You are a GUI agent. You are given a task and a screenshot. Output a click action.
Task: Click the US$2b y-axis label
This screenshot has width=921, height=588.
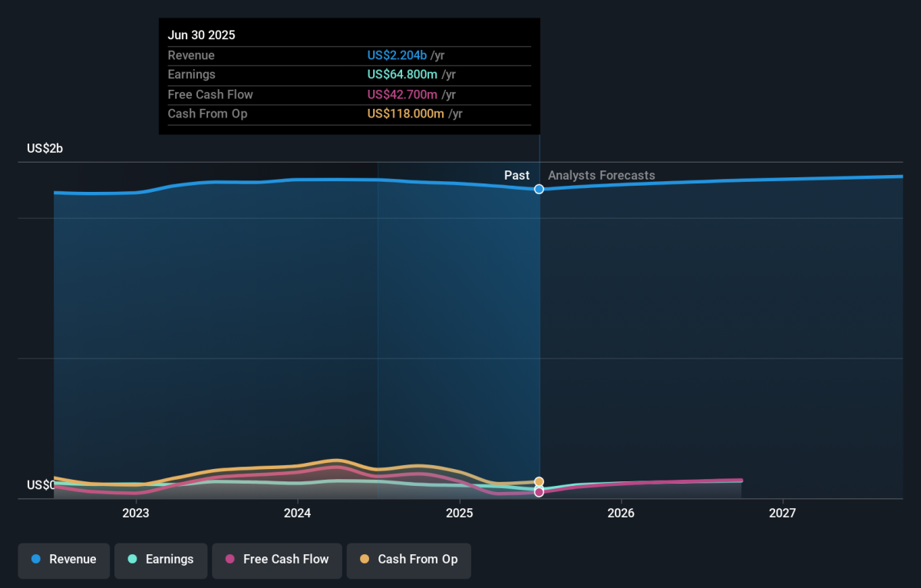pyautogui.click(x=45, y=149)
